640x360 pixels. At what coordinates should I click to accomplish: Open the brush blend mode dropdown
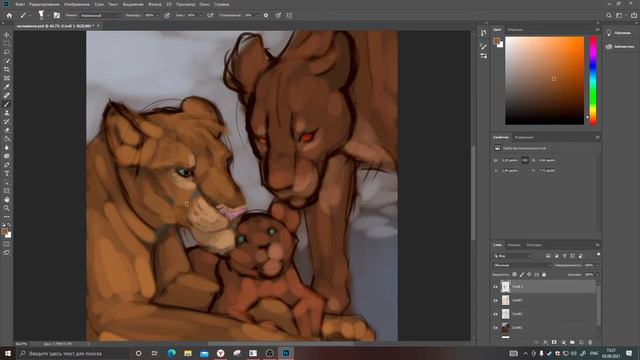(100, 15)
